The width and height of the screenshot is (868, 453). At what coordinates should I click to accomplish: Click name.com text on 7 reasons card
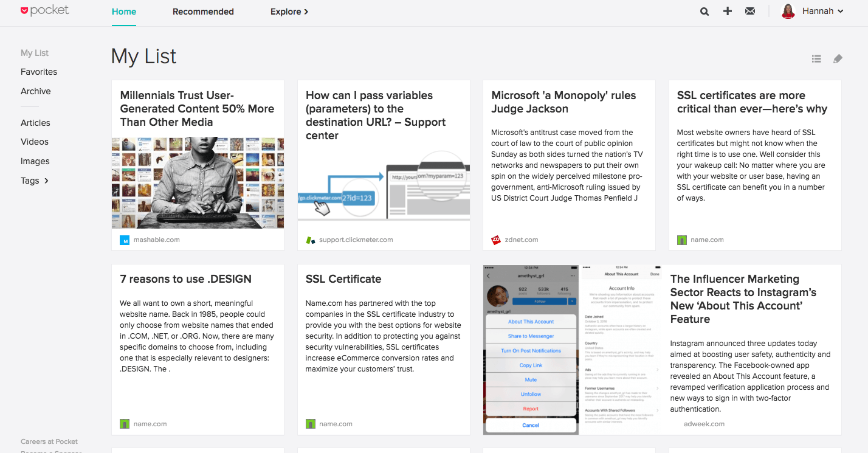pyautogui.click(x=150, y=424)
